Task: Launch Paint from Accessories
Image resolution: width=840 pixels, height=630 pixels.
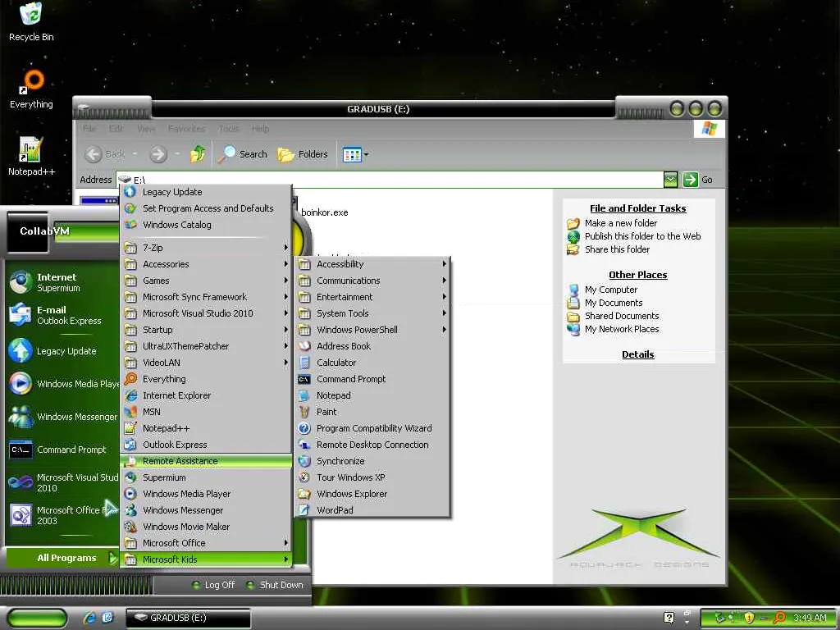Action: tap(372, 412)
